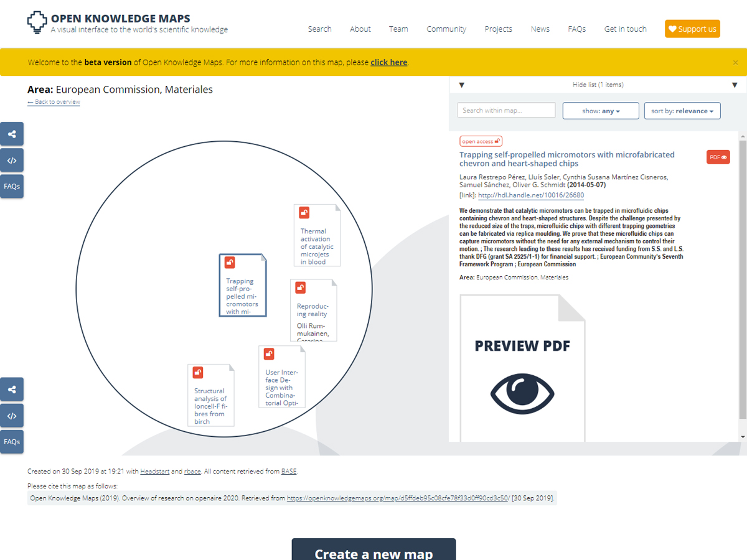Open the PDF via red PDF button
The image size is (747, 560).
click(x=718, y=157)
